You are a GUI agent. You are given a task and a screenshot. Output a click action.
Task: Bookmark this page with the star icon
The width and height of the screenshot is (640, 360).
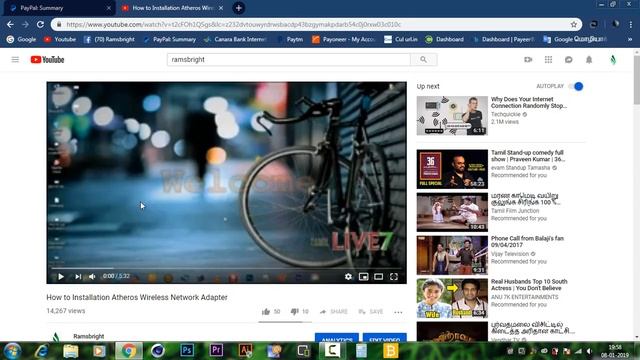pos(573,24)
